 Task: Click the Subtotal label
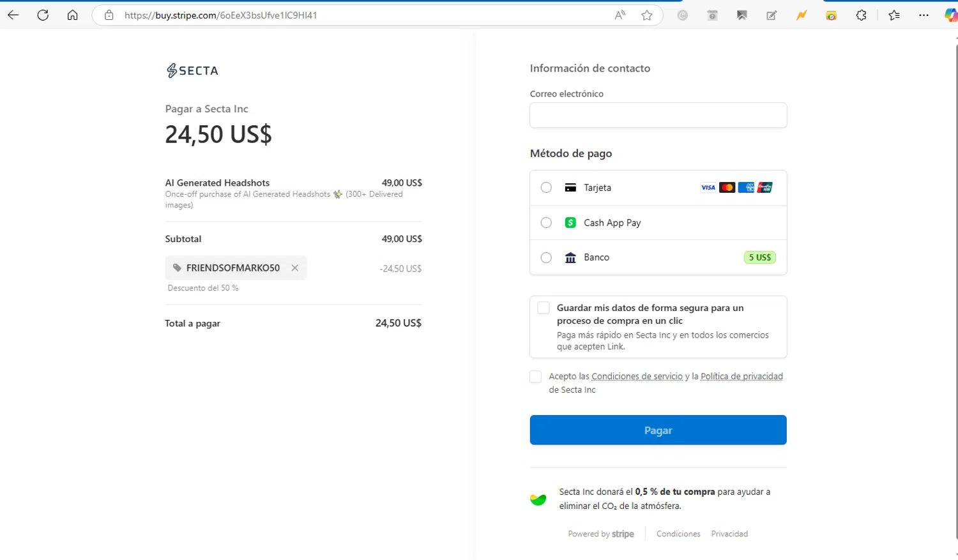[183, 239]
